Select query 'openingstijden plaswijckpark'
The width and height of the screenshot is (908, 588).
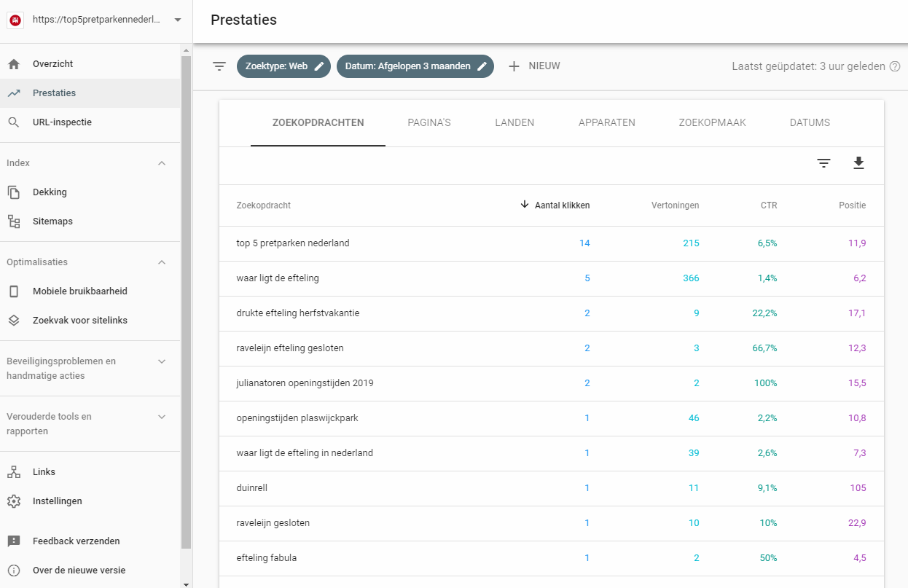297,418
